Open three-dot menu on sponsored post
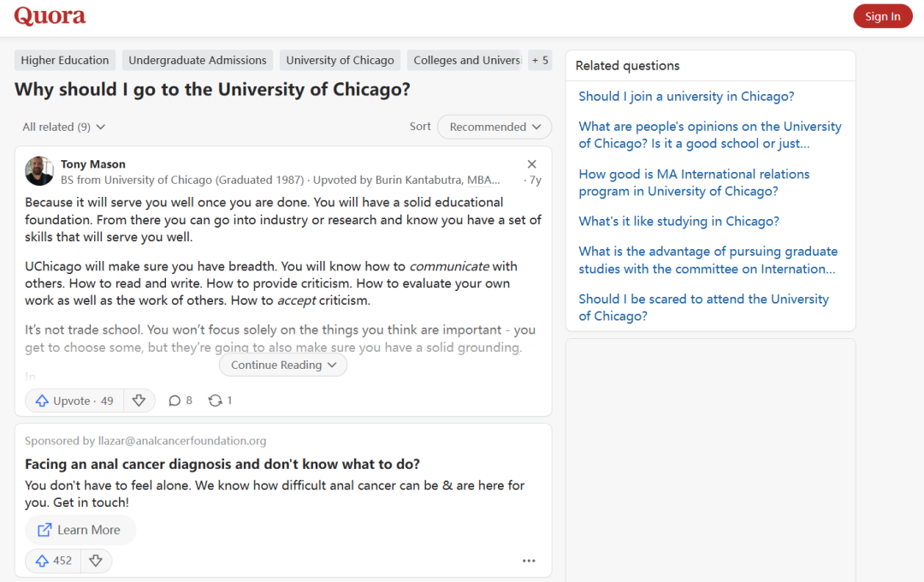The width and height of the screenshot is (924, 582). pyautogui.click(x=529, y=561)
